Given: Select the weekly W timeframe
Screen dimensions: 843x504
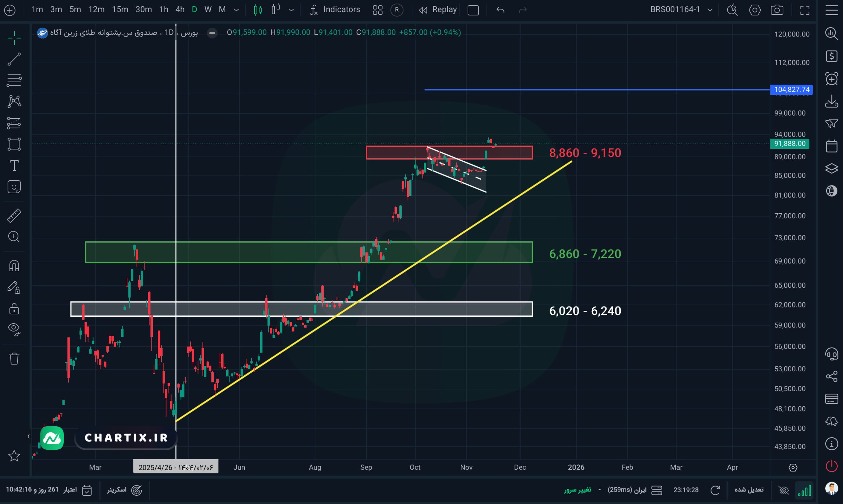Looking at the screenshot, I should pos(208,10).
